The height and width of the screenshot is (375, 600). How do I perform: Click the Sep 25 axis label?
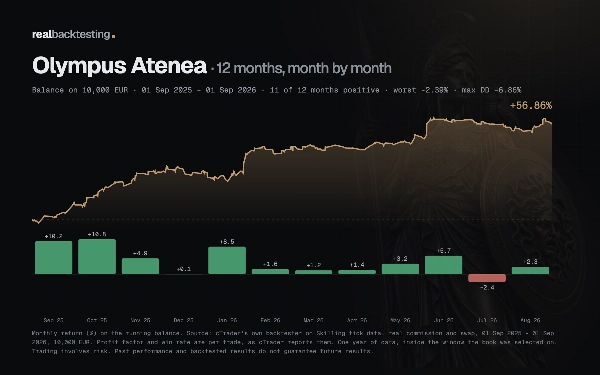[x=54, y=320]
